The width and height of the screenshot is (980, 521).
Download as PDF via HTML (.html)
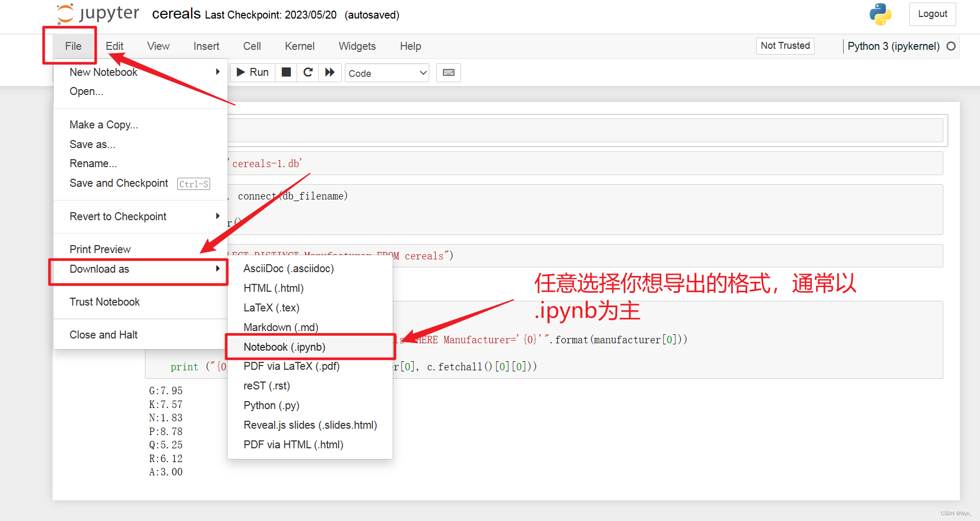click(310, 445)
